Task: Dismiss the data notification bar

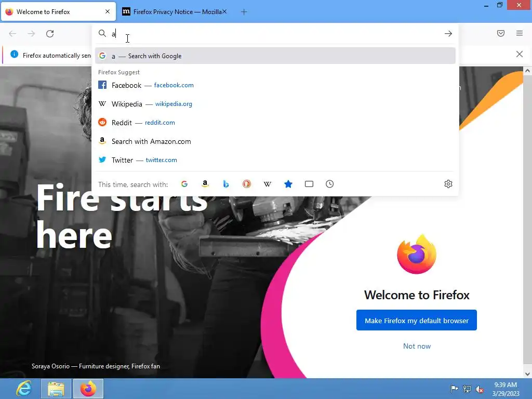Action: point(520,54)
